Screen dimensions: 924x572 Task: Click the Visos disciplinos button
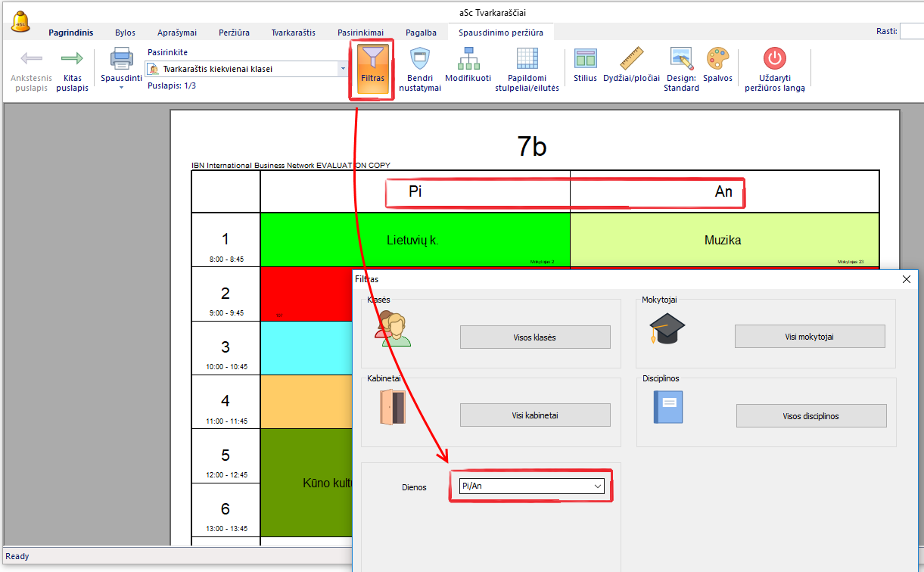coord(810,415)
